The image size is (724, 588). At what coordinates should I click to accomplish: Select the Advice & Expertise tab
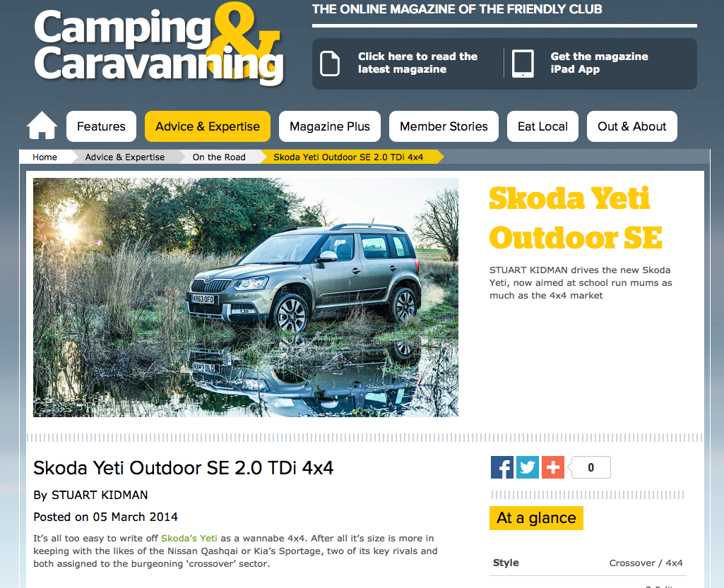pos(208,126)
